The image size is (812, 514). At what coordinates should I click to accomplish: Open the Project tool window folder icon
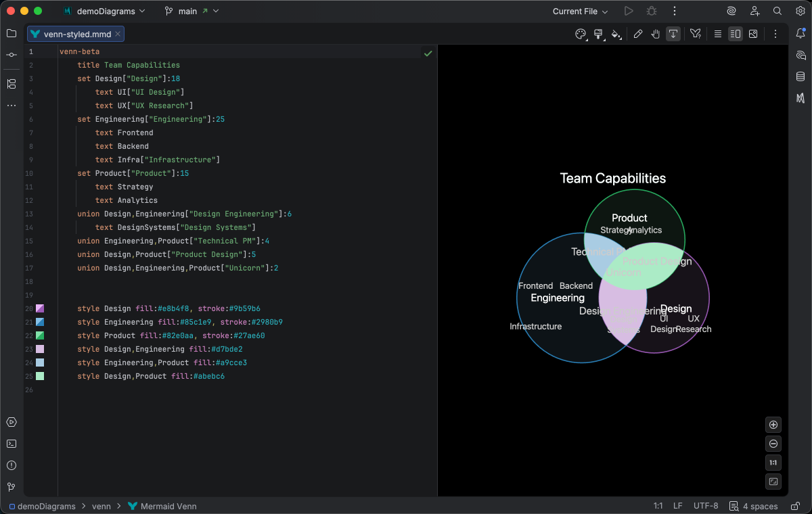point(12,33)
